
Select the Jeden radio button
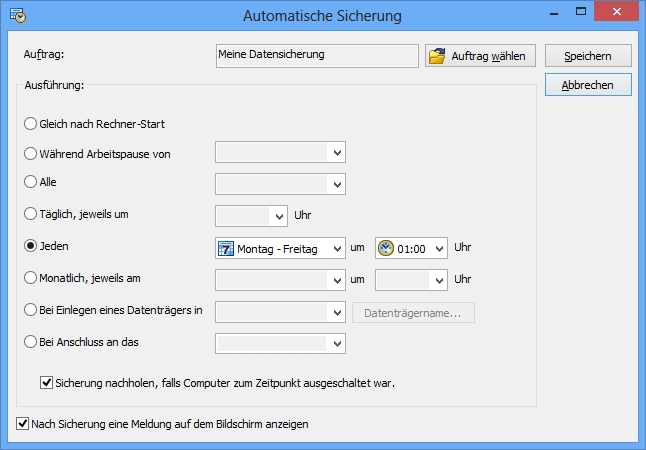click(x=30, y=246)
